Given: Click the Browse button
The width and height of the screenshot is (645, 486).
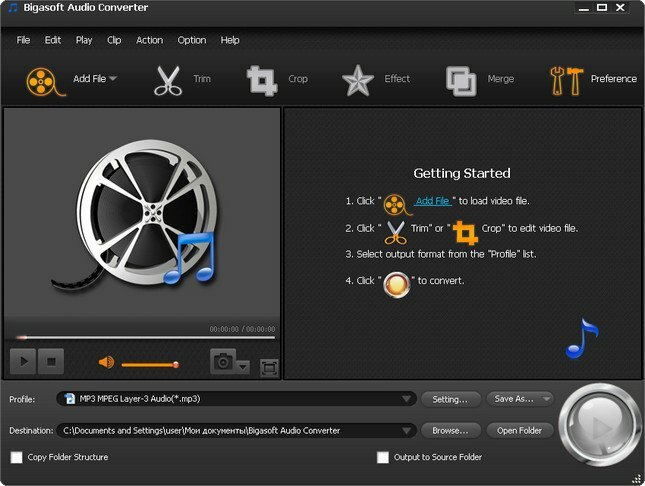Looking at the screenshot, I should (450, 431).
